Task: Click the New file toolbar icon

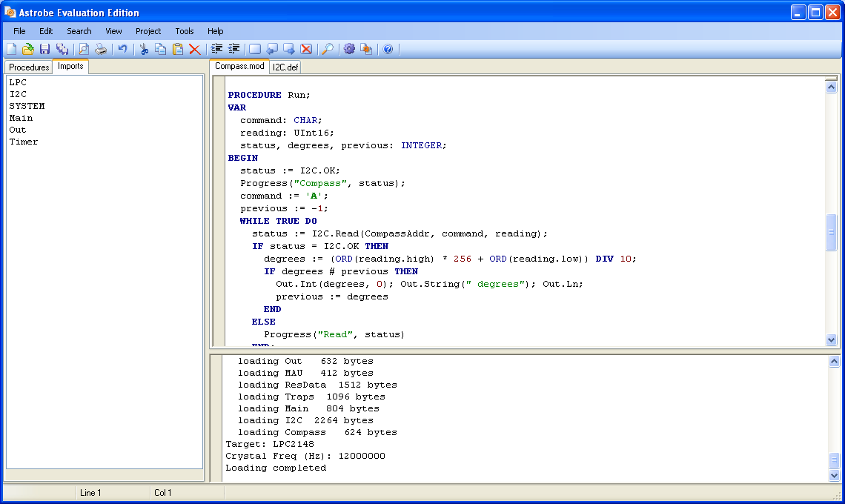Action: click(11, 49)
